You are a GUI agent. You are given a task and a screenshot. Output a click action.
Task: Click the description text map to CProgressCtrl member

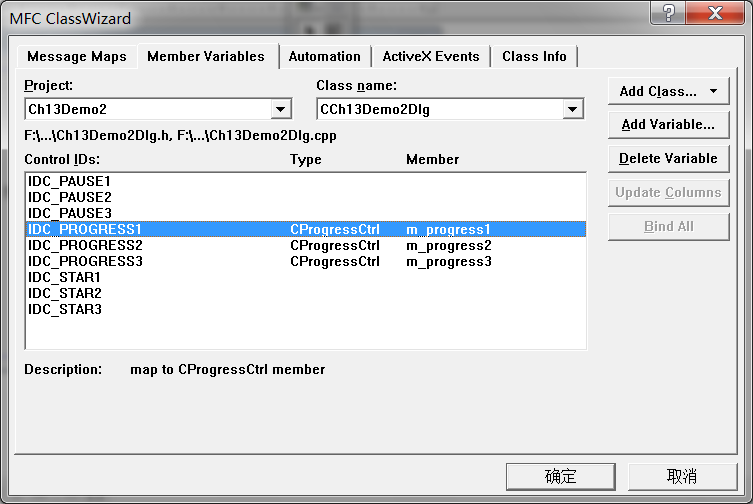228,369
